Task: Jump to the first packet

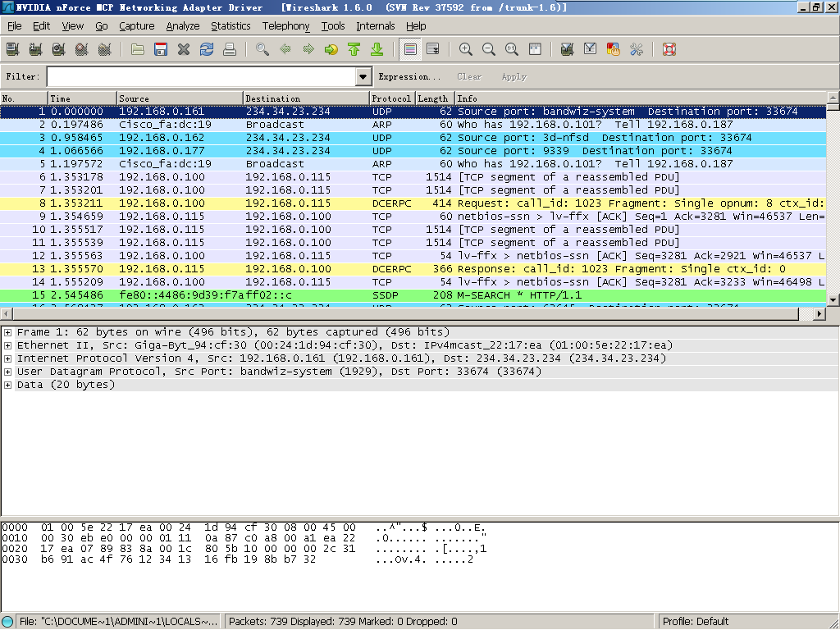Action: point(354,50)
